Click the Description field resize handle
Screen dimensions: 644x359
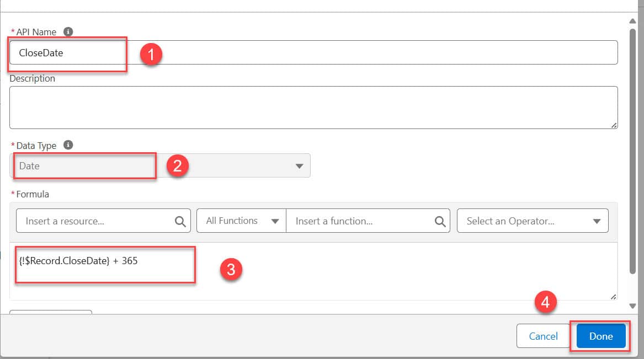(x=614, y=125)
